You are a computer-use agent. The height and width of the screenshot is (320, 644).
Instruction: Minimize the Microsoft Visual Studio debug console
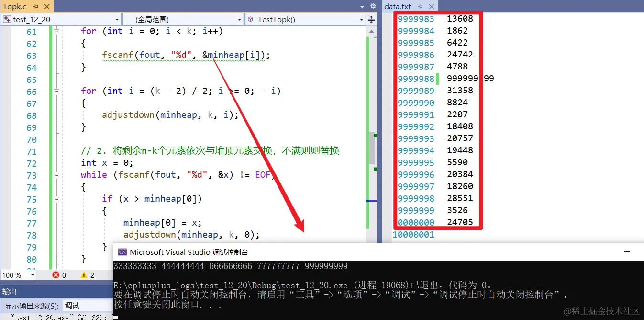pyautogui.click(x=626, y=252)
